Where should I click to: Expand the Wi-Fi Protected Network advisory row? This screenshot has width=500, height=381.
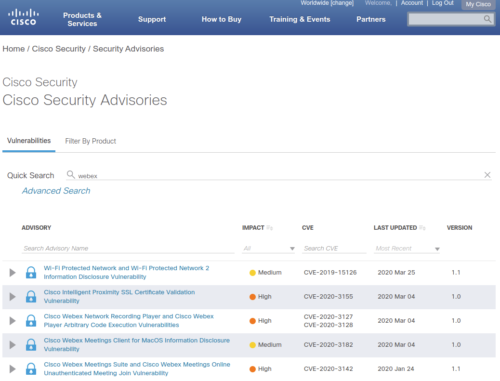pos(12,272)
